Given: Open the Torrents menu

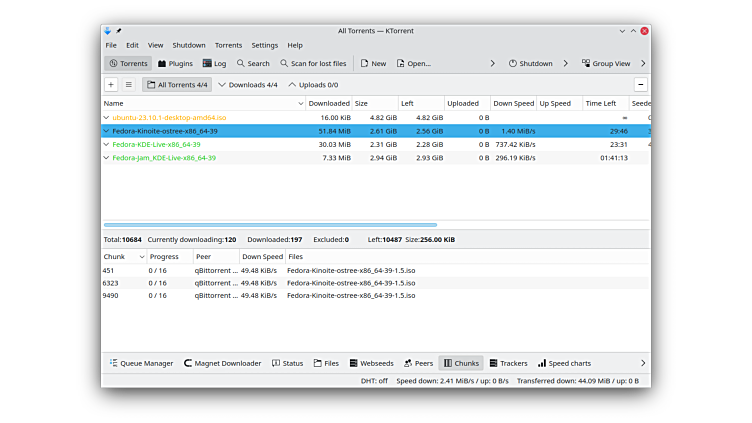Looking at the screenshot, I should 228,45.
